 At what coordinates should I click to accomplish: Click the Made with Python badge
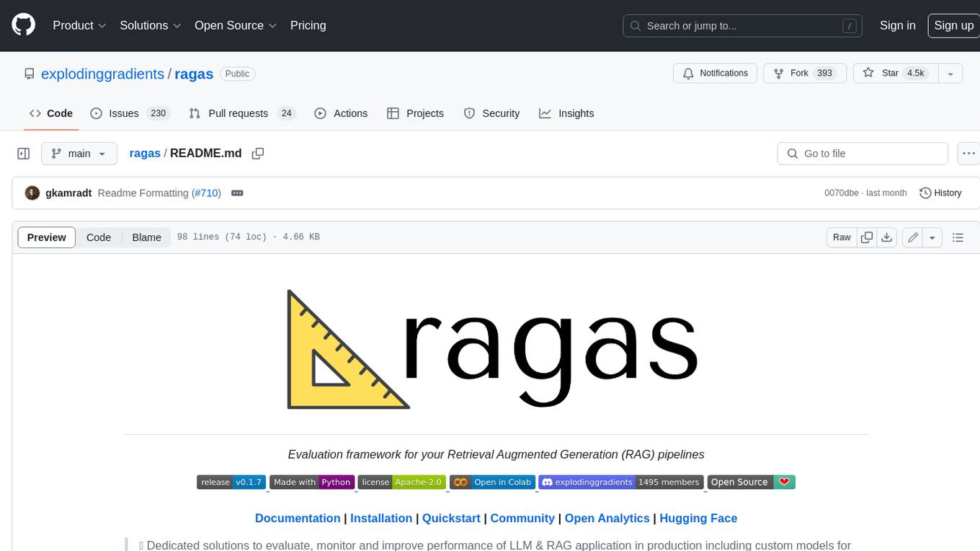click(x=312, y=482)
